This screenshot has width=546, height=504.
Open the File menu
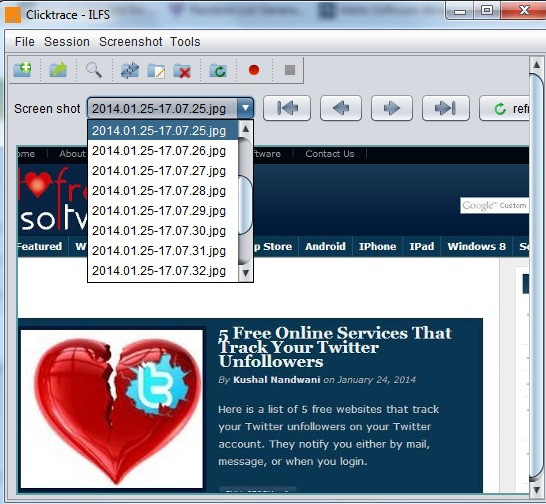click(x=24, y=42)
